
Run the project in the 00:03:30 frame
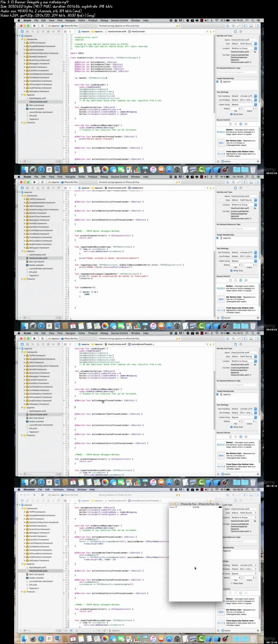click(34, 26)
